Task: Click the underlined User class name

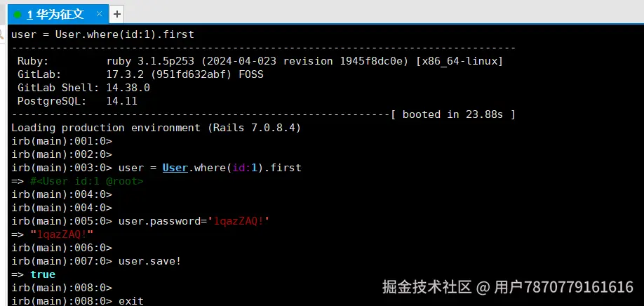Action: [x=175, y=168]
